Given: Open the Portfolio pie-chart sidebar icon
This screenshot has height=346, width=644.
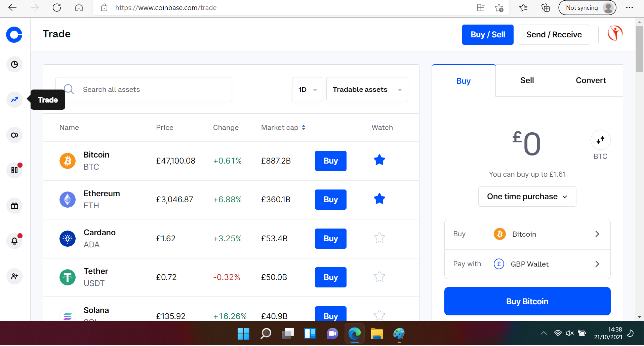Looking at the screenshot, I should tap(14, 64).
